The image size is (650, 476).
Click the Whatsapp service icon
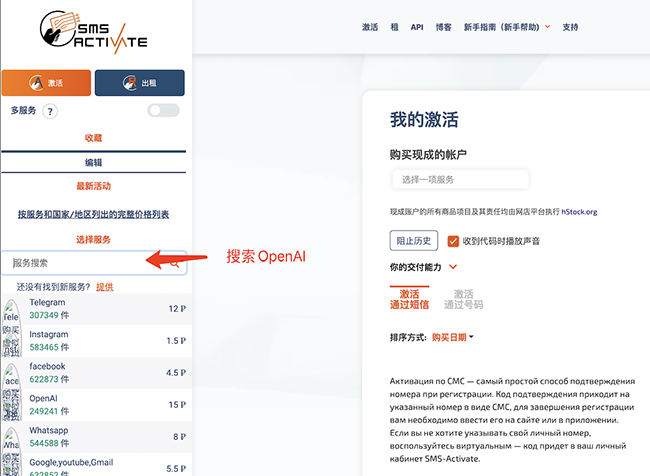(x=11, y=439)
